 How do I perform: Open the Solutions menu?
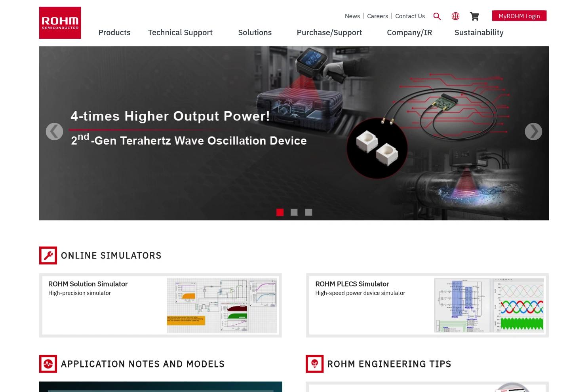coord(255,32)
